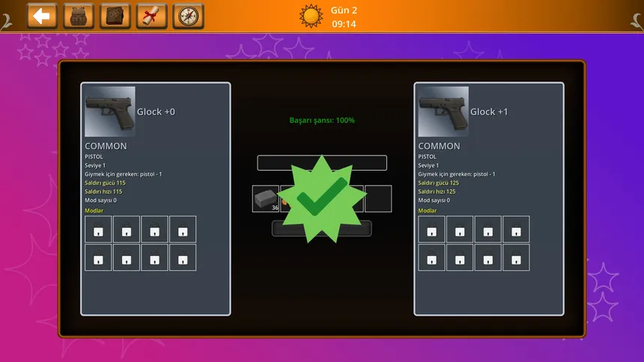
Task: Click 'Mod sayısı 0' on Glock +0 card
Action: (x=100, y=200)
